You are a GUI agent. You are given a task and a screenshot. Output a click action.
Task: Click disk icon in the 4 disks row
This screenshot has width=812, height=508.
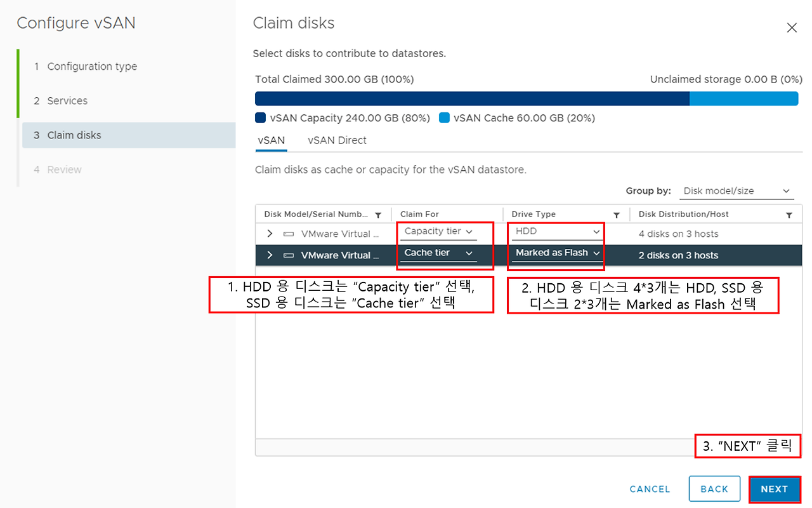289,234
